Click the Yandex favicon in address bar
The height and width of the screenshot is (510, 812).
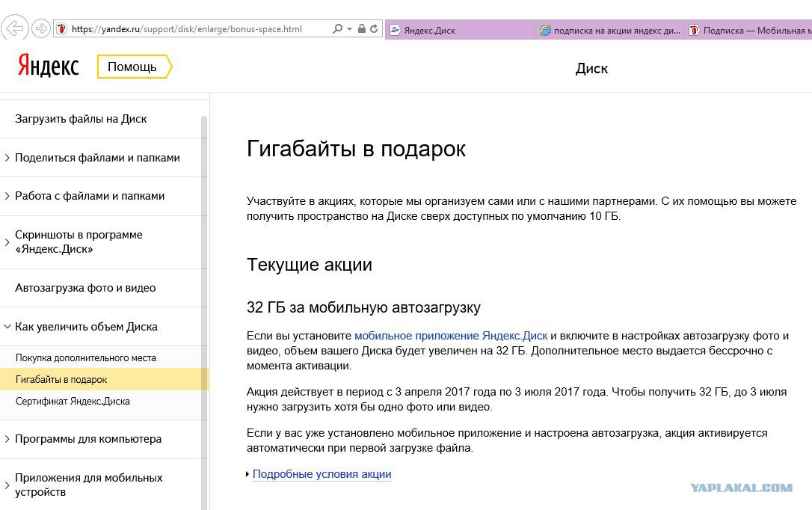coord(61,29)
